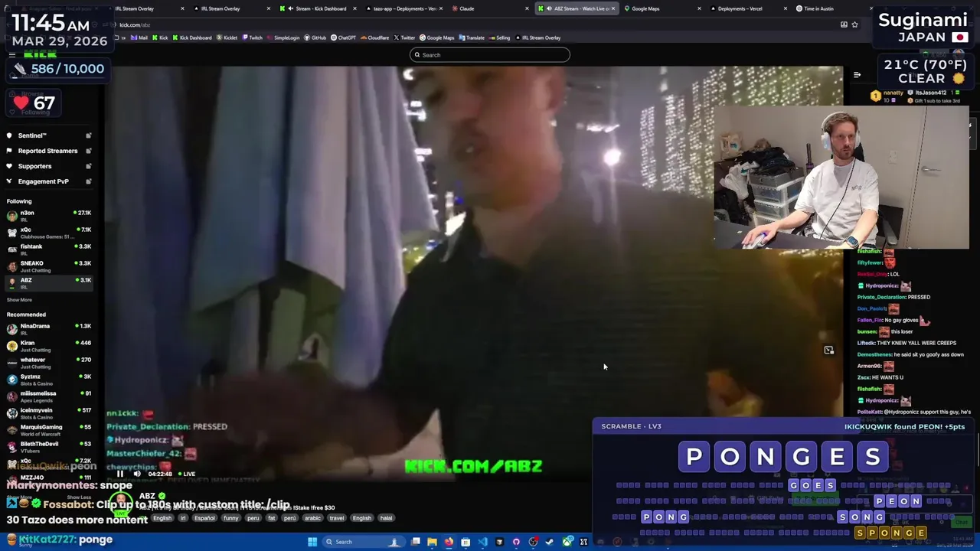Click the Kick search field
Viewport: 980px width, 551px height.
[490, 55]
